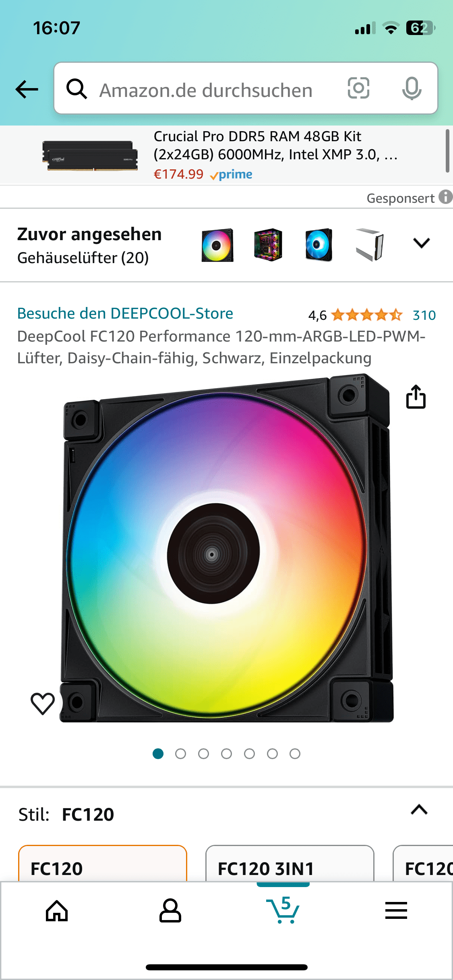Viewport: 453px width, 980px height.
Task: Share this product via share icon
Action: pyautogui.click(x=416, y=397)
